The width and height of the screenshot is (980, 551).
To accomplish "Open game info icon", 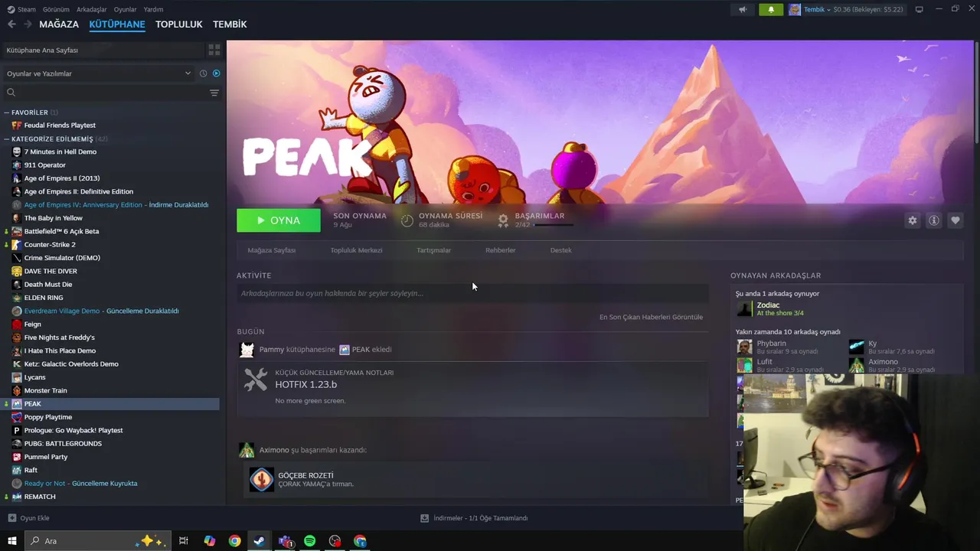I will coord(933,220).
